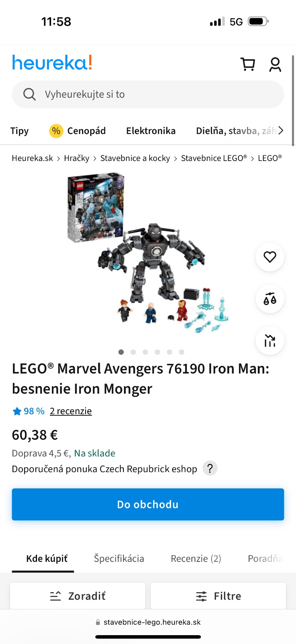This screenshot has height=644, width=296.
Task: Open the shopping cart icon
Action: [x=248, y=64]
